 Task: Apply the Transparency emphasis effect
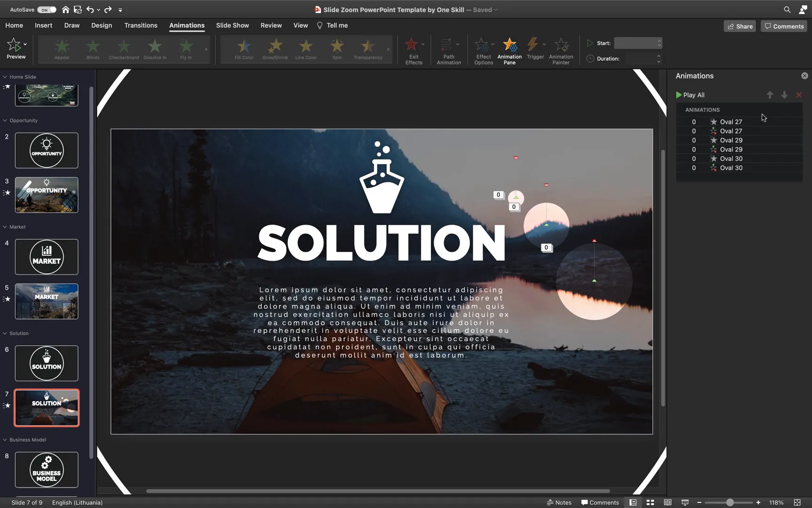point(368,49)
